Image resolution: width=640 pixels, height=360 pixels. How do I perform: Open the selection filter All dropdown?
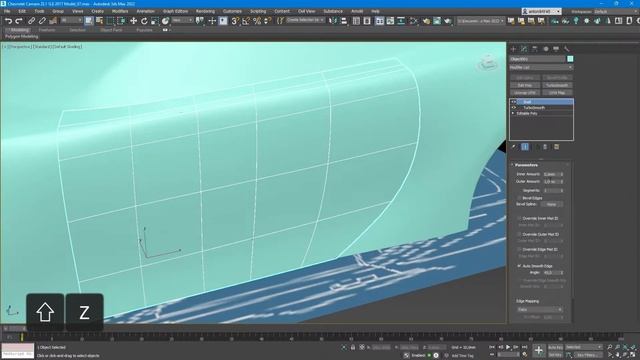[x=71, y=20]
